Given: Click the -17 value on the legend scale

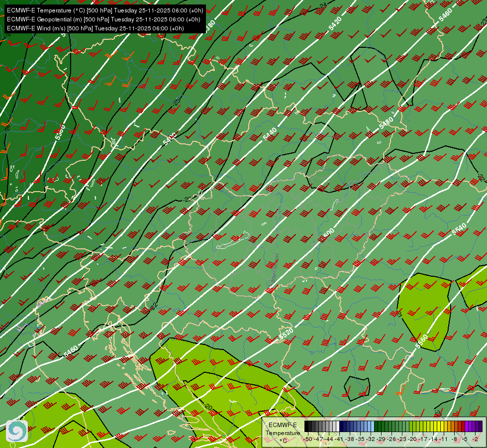Looking at the screenshot, I should (x=423, y=440).
